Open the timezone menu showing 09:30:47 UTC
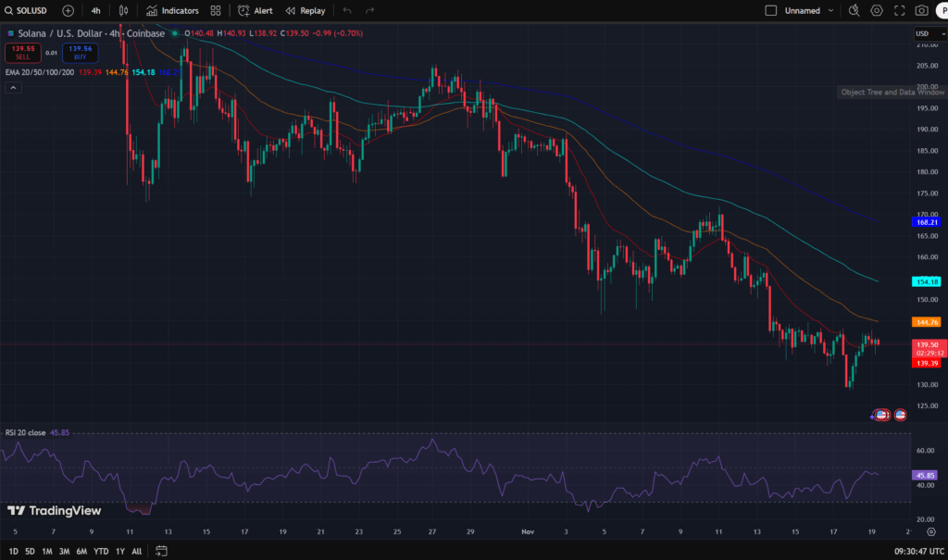948x560 pixels. [919, 551]
